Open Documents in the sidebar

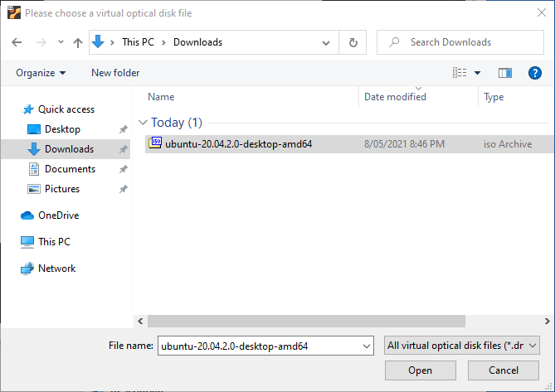tap(70, 169)
